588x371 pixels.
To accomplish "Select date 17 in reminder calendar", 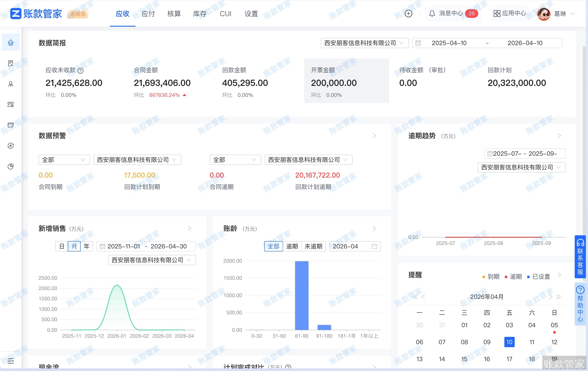I will (x=509, y=359).
